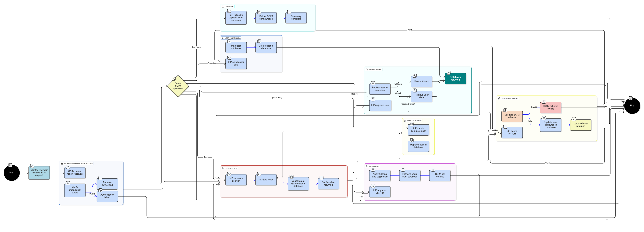Select the 'User not found' node
This screenshot has width=644, height=232.
coord(421,81)
